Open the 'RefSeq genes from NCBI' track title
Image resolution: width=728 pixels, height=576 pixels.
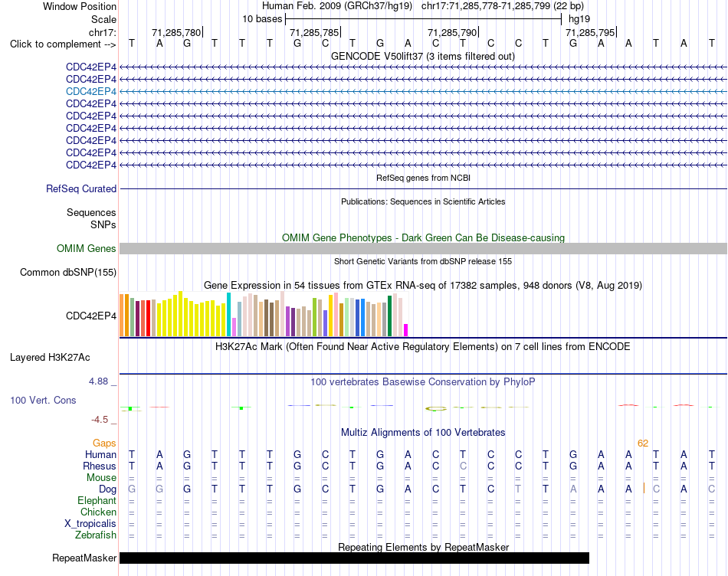(x=423, y=178)
